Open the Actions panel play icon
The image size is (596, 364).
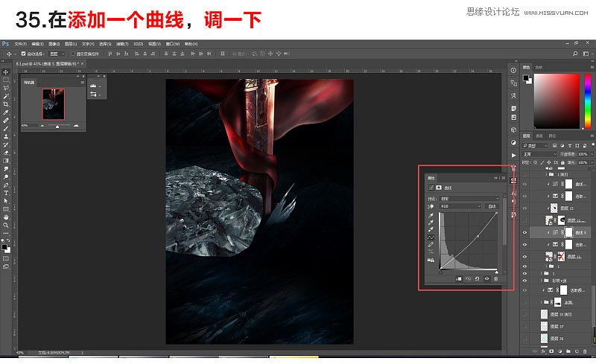point(513,155)
